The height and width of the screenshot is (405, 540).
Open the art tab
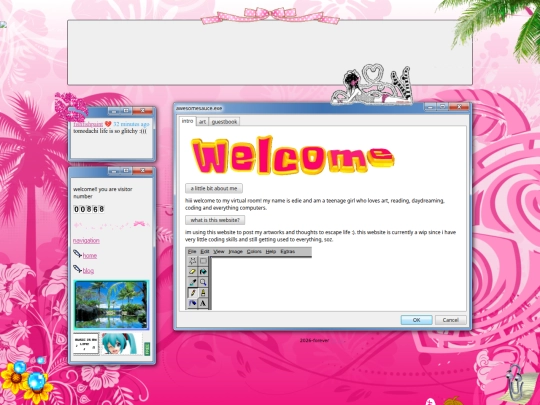(x=202, y=122)
